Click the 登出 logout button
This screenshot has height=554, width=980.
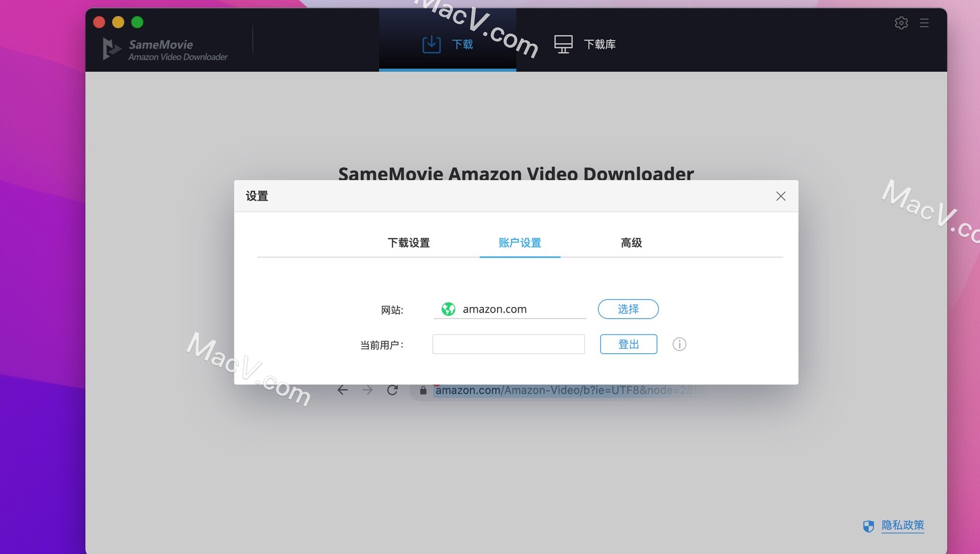[x=628, y=344]
